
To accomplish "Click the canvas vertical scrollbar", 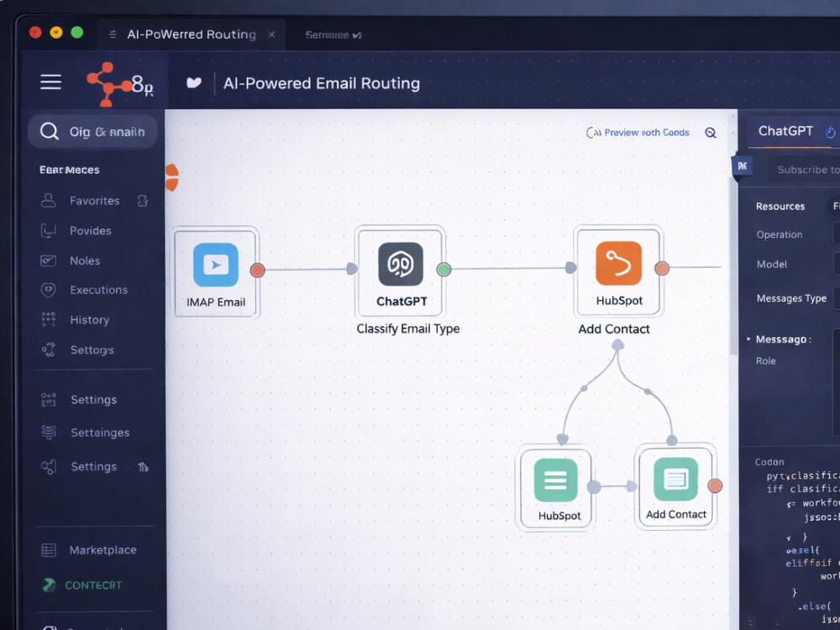I will (733, 265).
